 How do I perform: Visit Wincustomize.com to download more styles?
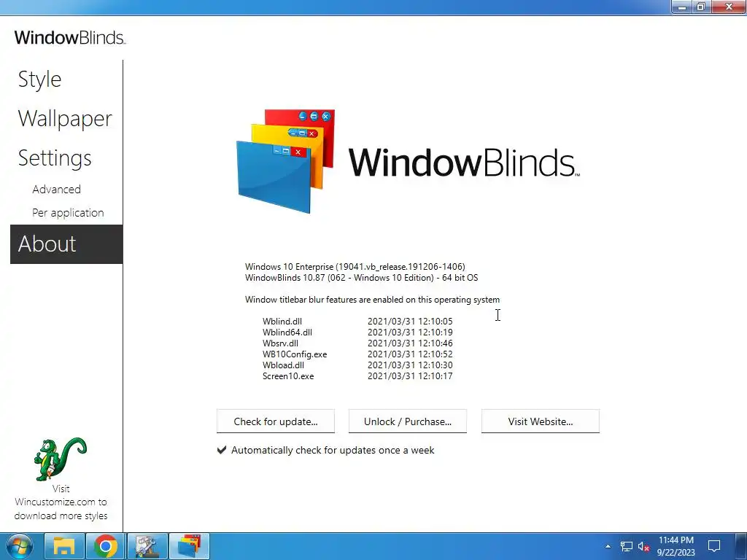[61, 502]
